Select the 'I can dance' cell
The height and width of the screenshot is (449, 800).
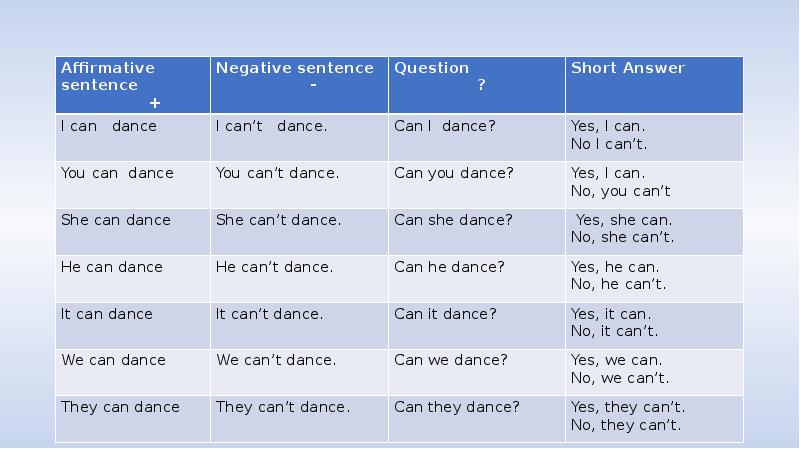pos(132,137)
